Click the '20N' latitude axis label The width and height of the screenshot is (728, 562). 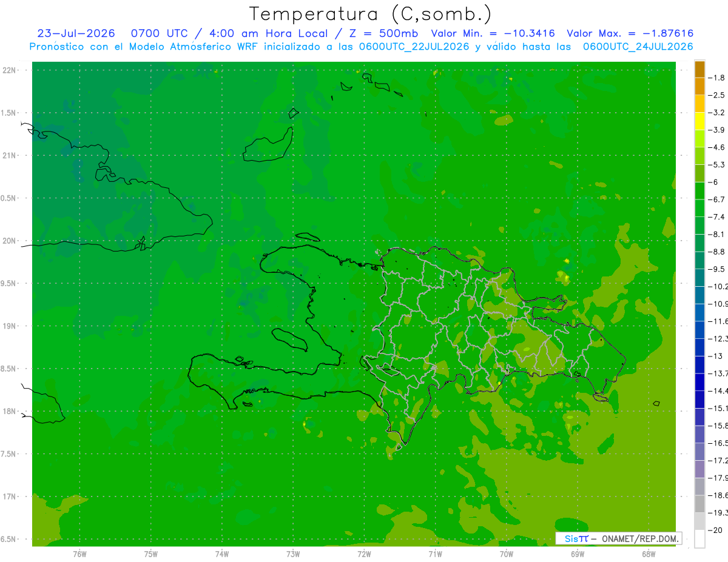(x=8, y=241)
